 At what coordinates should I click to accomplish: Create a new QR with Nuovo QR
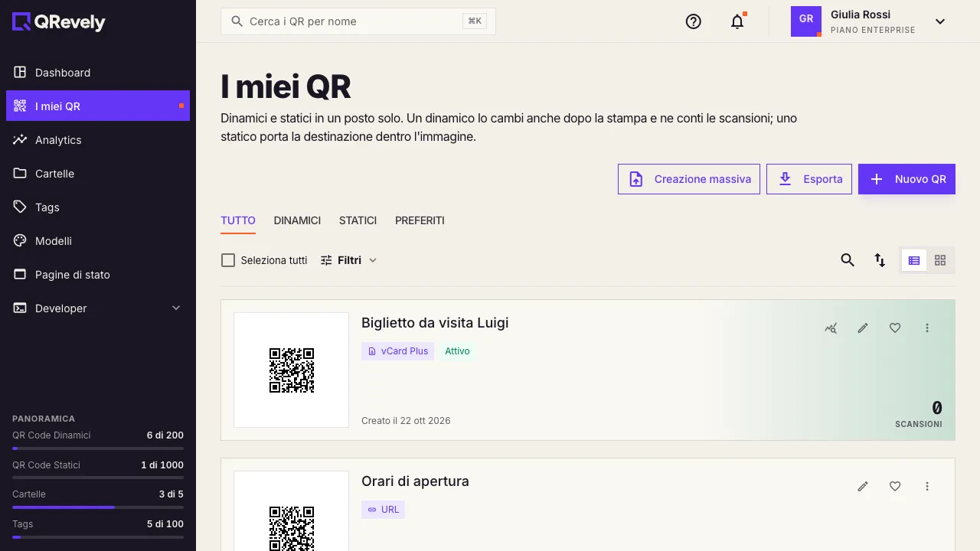pyautogui.click(x=906, y=179)
